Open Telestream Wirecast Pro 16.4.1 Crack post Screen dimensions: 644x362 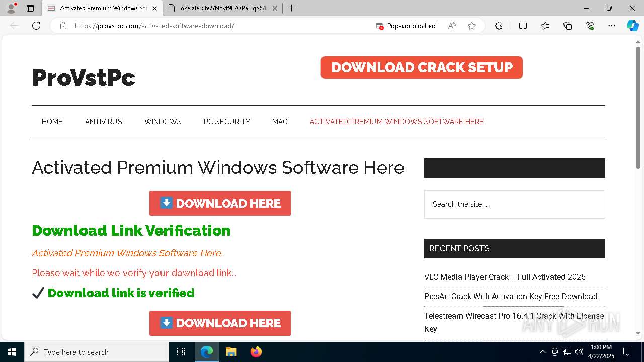(x=514, y=322)
